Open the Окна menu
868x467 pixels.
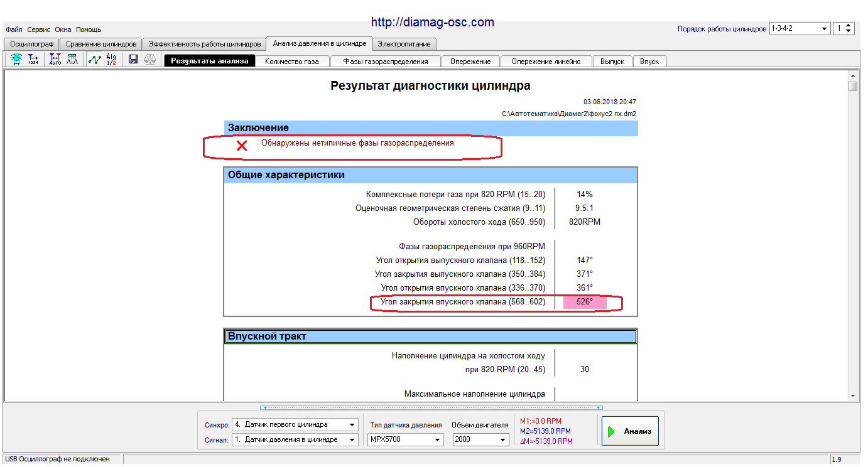tap(63, 30)
